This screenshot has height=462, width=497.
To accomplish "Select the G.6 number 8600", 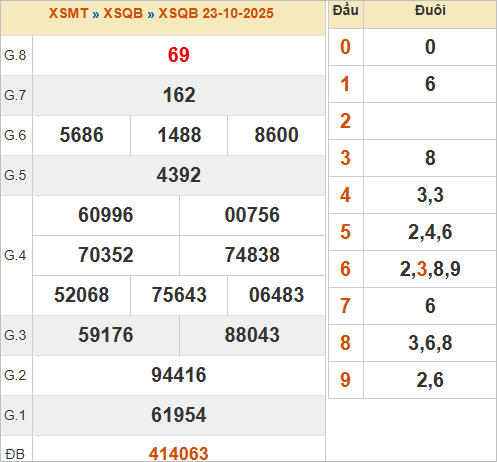I will point(276,135).
